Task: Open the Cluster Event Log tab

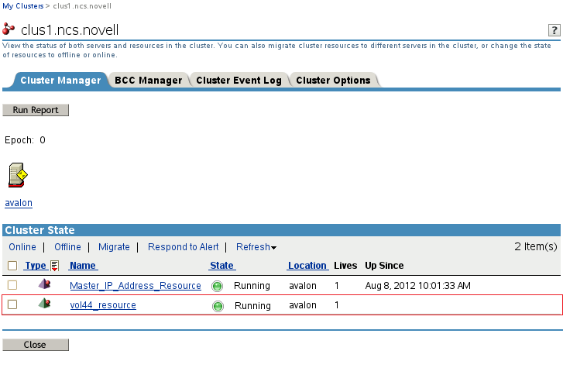Action: pos(239,81)
